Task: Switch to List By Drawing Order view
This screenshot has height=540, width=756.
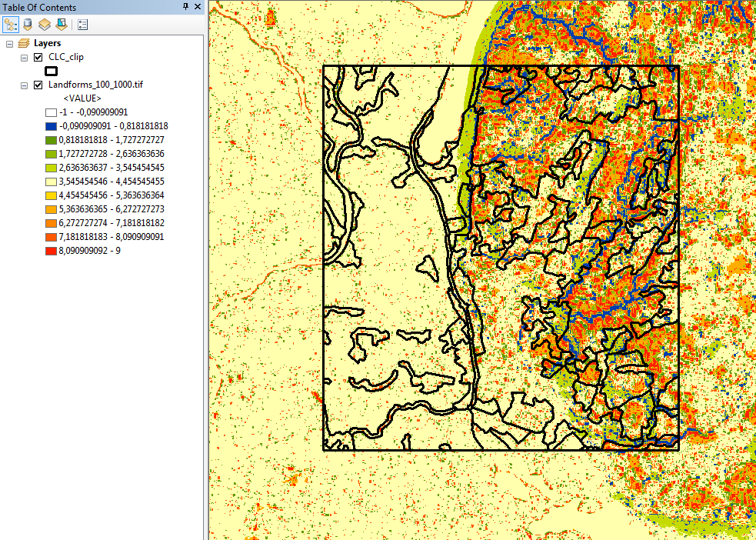Action: pyautogui.click(x=10, y=24)
